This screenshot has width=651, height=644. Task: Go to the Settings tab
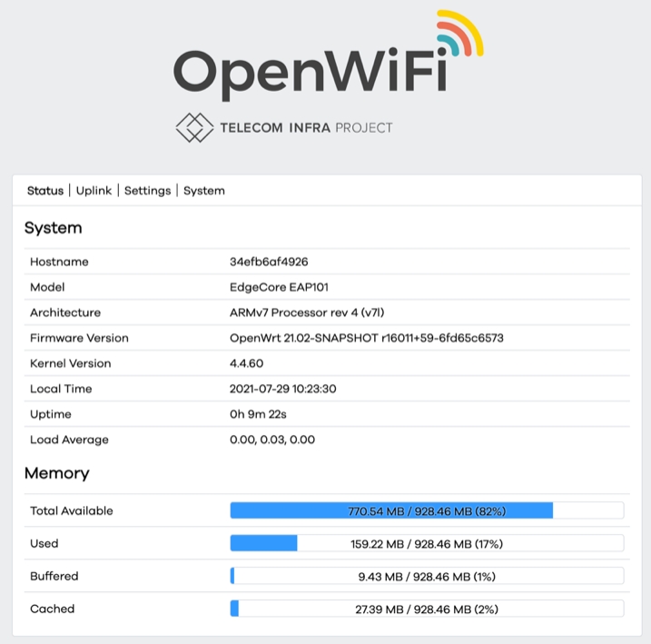[x=147, y=191]
